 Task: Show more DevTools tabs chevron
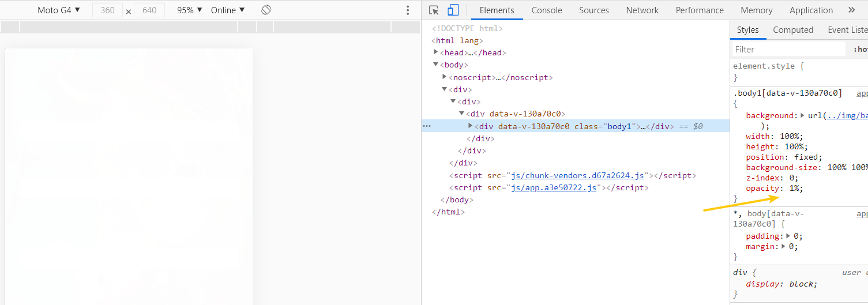click(x=851, y=10)
